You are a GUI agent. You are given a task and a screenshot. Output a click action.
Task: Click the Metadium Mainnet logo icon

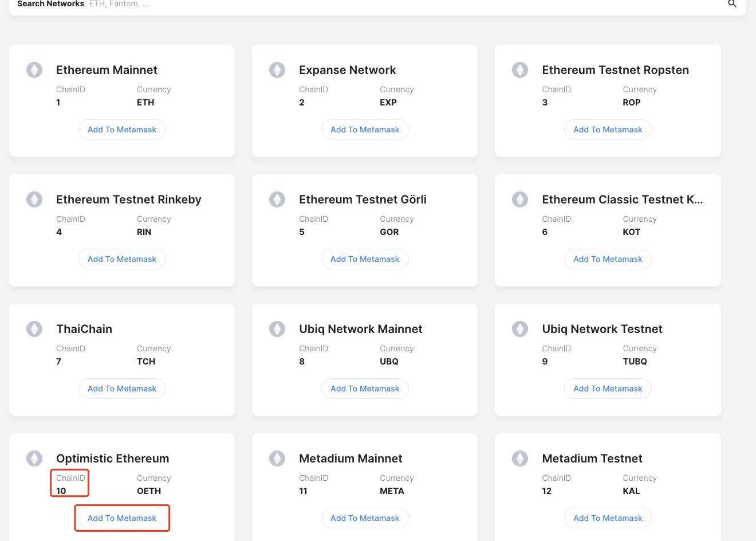coord(277,458)
